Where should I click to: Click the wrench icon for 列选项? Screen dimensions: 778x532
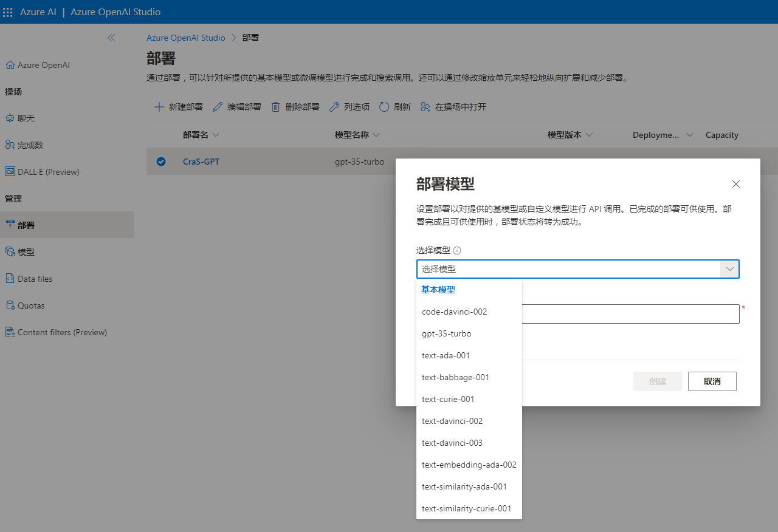334,107
